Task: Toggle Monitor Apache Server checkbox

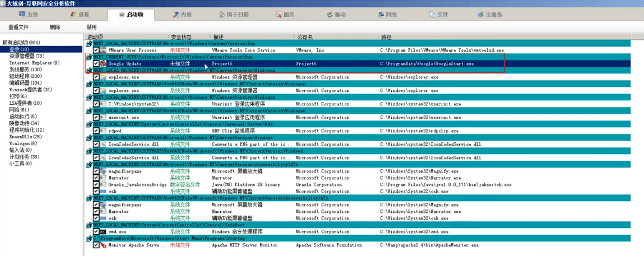Action: [96, 245]
